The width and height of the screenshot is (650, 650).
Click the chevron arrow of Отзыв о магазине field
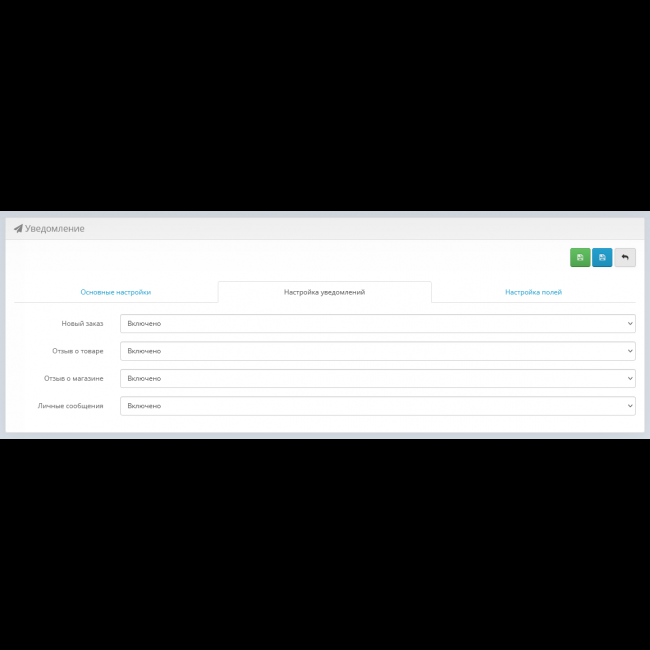coord(629,379)
